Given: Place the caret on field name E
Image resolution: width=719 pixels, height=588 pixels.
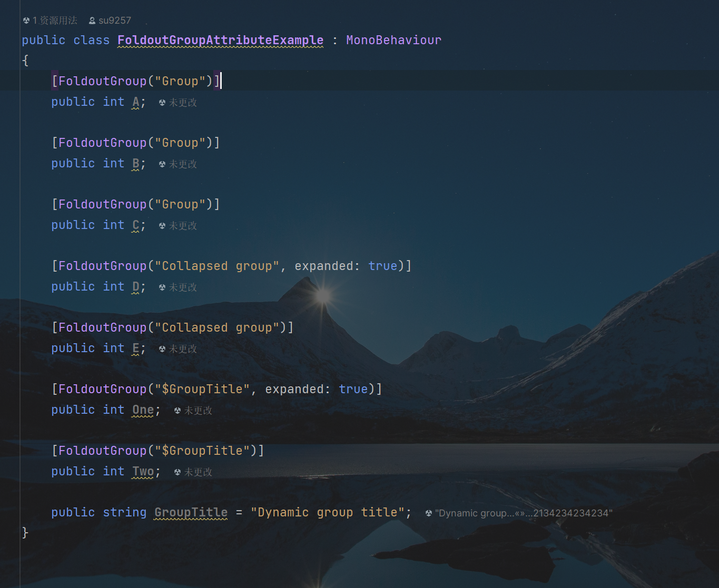Looking at the screenshot, I should [x=136, y=348].
